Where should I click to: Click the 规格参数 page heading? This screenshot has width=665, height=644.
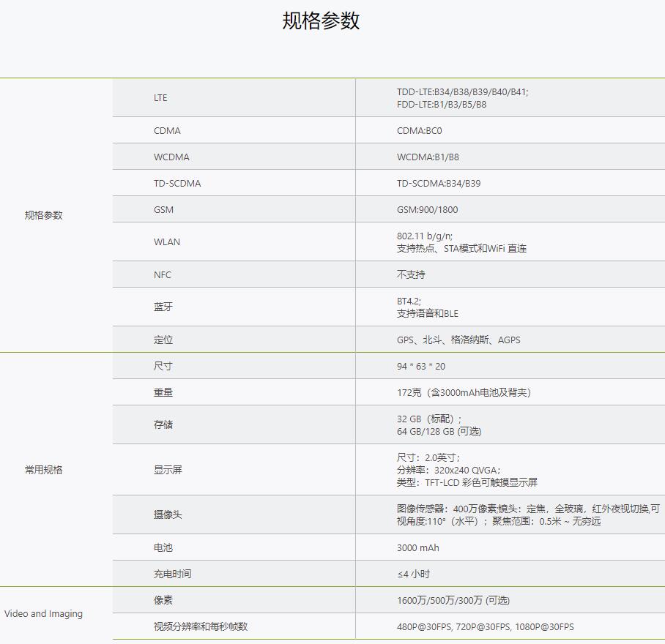321,20
